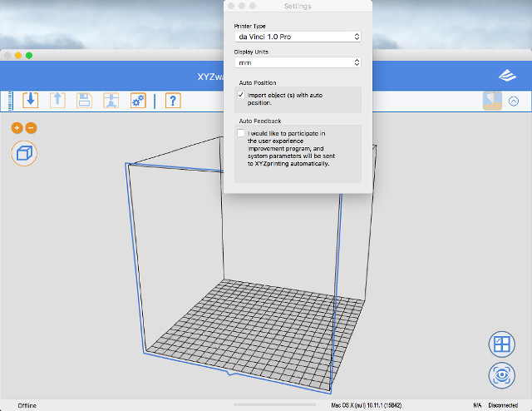Open the Printer Type dropdown
Viewport: 532px width, 411px height.
coord(298,37)
